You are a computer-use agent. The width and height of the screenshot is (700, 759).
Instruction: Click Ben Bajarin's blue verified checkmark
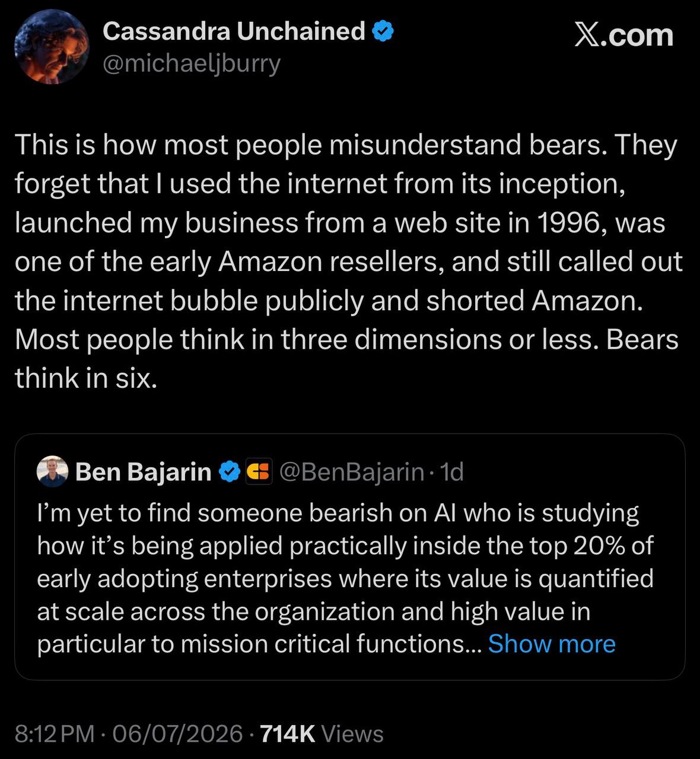(x=228, y=472)
